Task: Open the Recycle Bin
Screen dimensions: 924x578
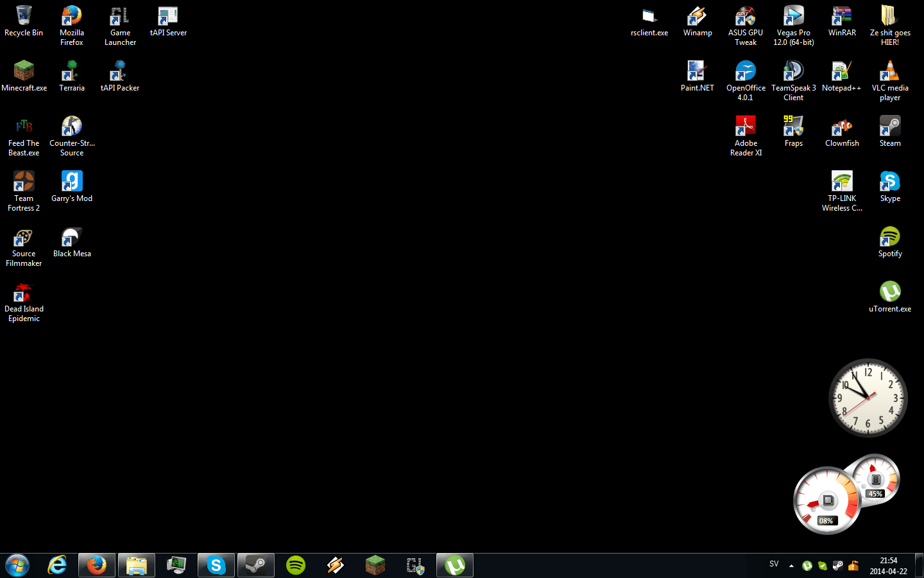Action: pos(24,15)
